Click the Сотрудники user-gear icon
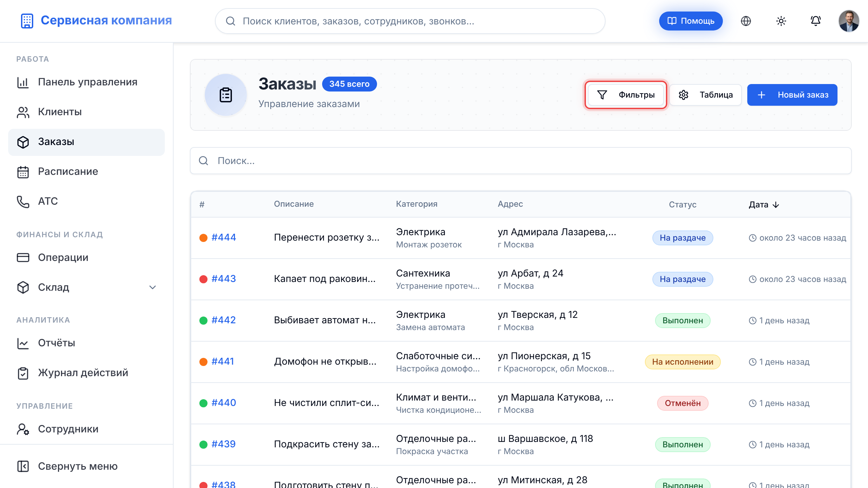The image size is (868, 488). point(23,429)
